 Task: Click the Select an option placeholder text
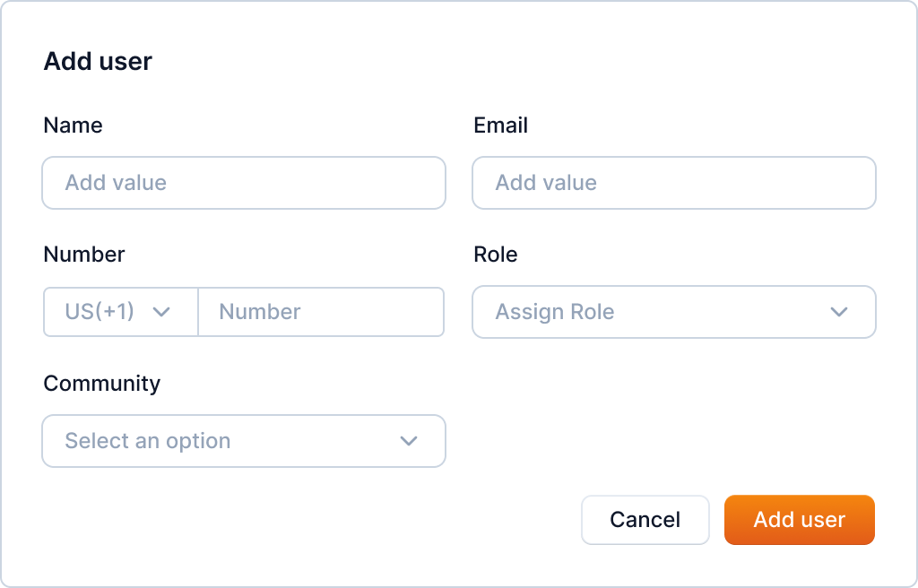(x=148, y=441)
